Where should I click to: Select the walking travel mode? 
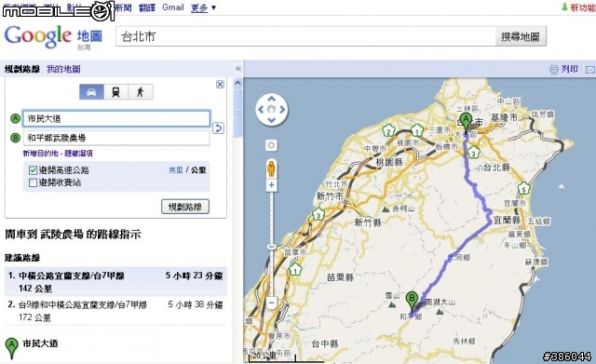click(x=141, y=92)
